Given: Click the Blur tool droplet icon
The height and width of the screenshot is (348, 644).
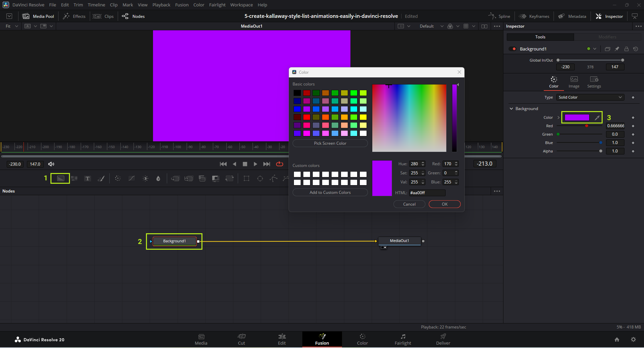Looking at the screenshot, I should (x=158, y=178).
